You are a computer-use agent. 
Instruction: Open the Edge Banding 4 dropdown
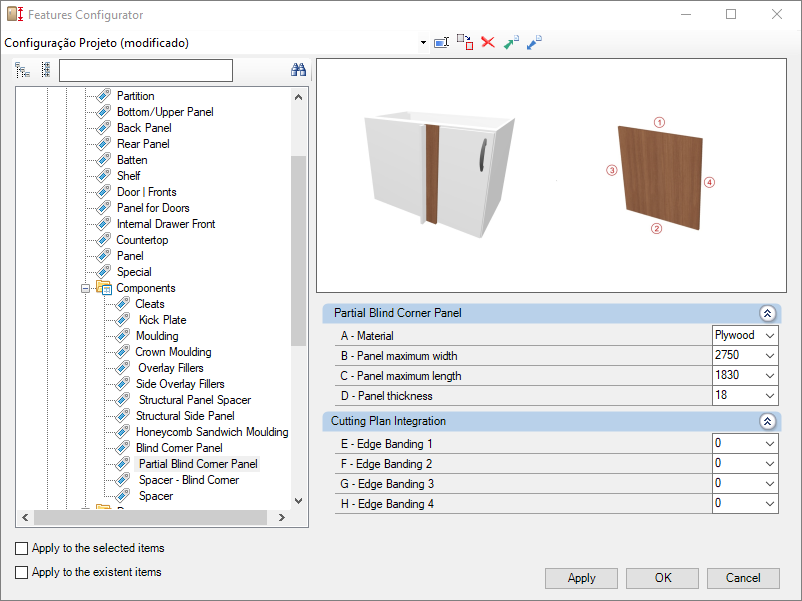click(x=770, y=503)
